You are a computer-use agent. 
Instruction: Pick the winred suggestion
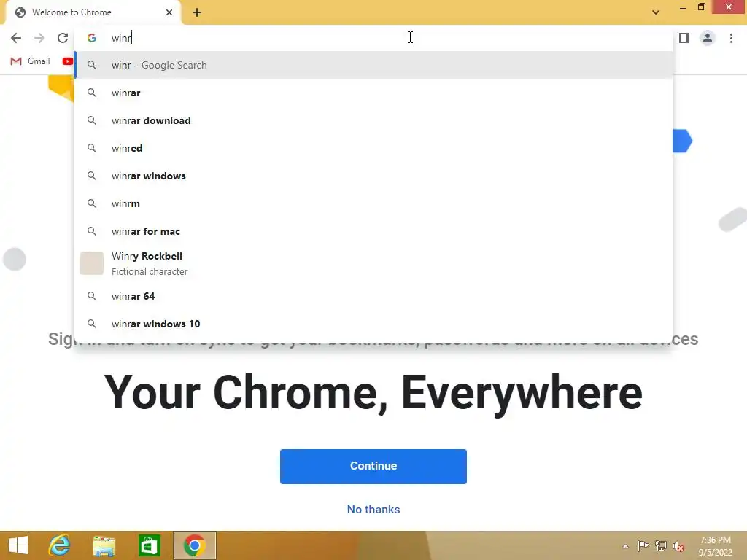coord(373,148)
